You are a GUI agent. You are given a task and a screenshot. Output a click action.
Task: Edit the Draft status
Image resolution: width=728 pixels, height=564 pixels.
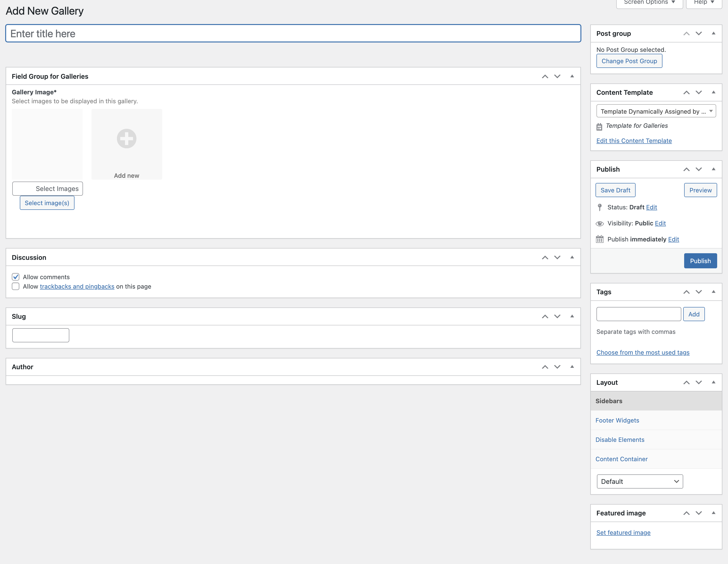(x=651, y=207)
